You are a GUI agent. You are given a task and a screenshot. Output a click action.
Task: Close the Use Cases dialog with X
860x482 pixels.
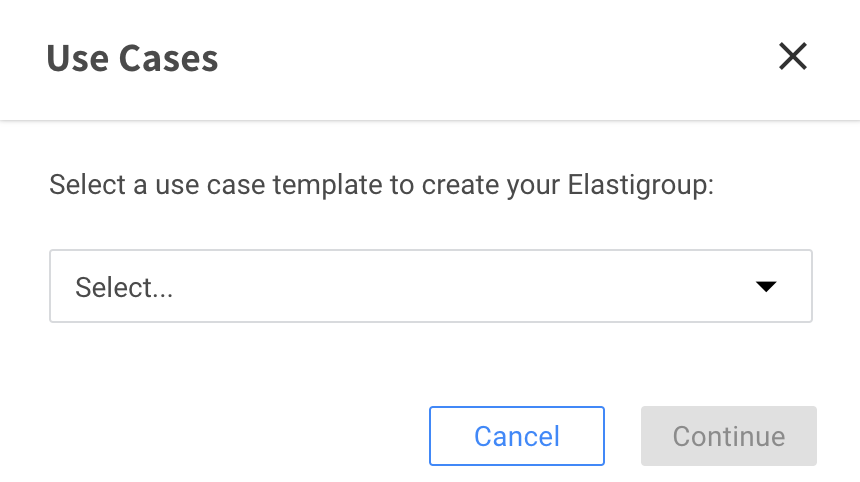[792, 57]
